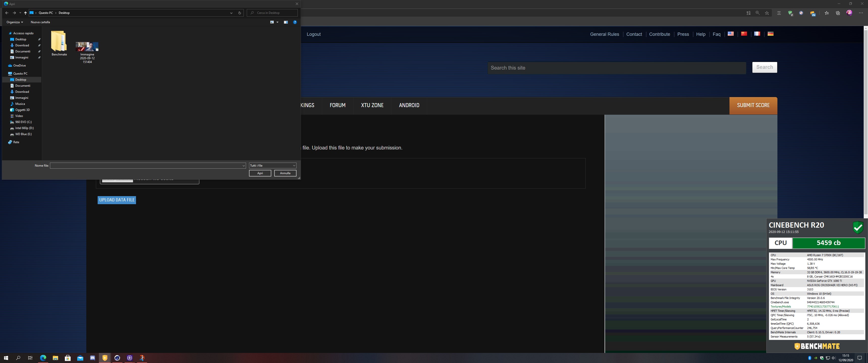Viewport: 868px width, 363px height.
Task: Click the Apri button to open file
Action: (x=260, y=173)
